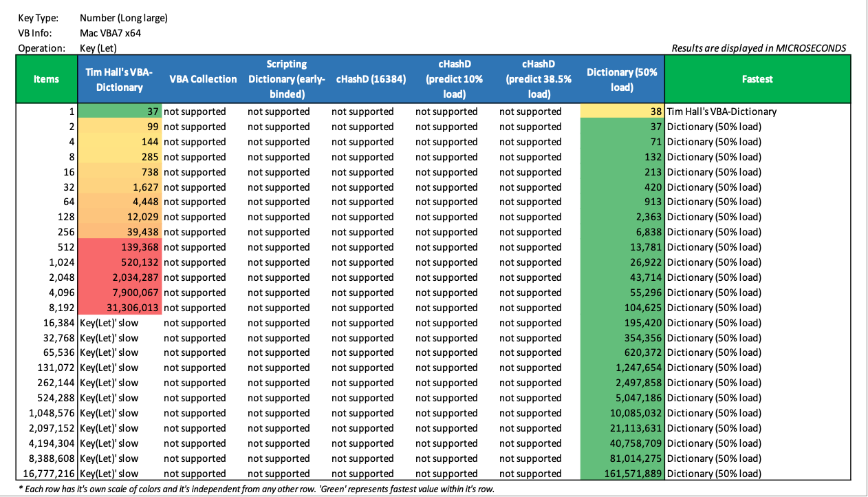Click the "Items" column header
This screenshot has height=497, width=868.
pyautogui.click(x=47, y=79)
